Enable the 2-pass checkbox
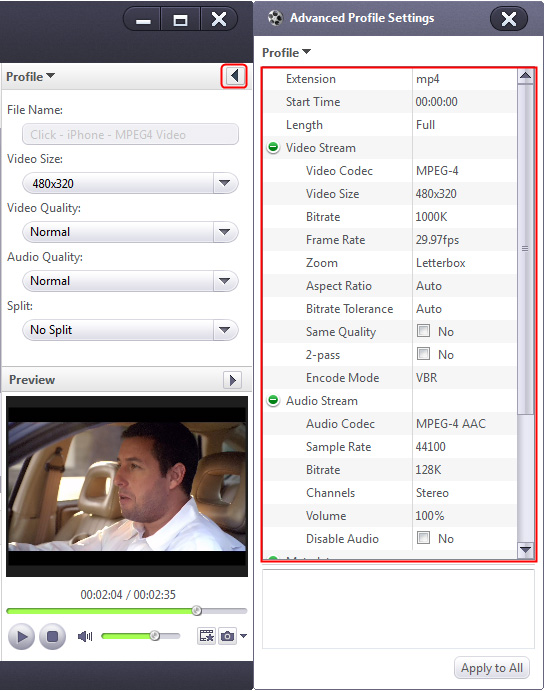 423,353
